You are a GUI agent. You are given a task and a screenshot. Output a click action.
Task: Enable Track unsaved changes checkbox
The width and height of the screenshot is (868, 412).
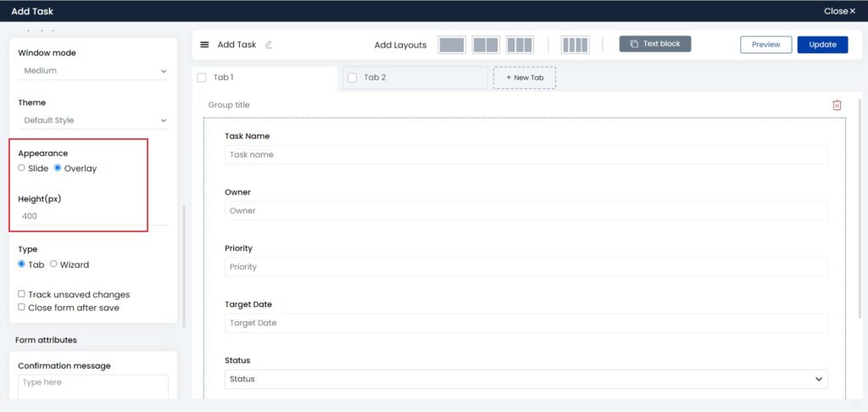pos(22,294)
